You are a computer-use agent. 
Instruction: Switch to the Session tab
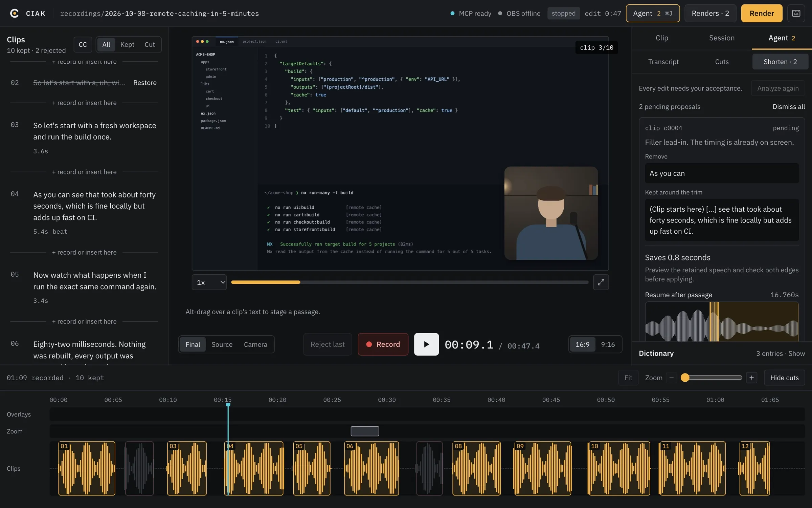click(x=722, y=38)
